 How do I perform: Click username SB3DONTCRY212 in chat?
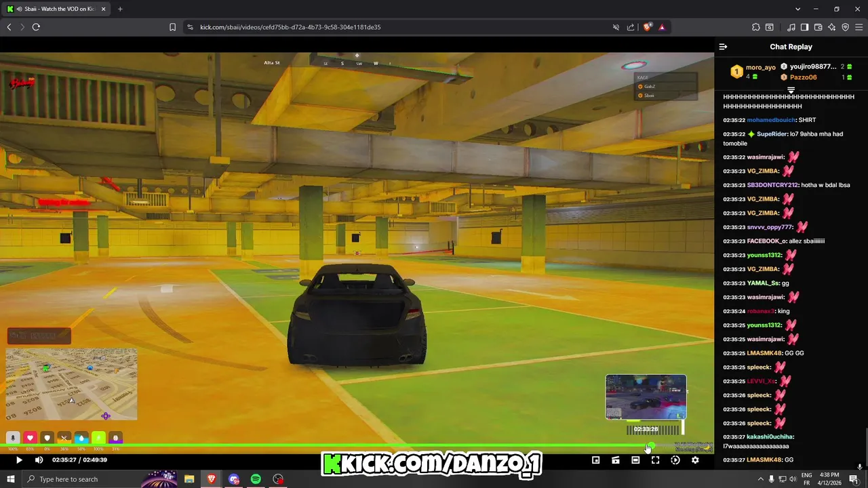pos(772,185)
